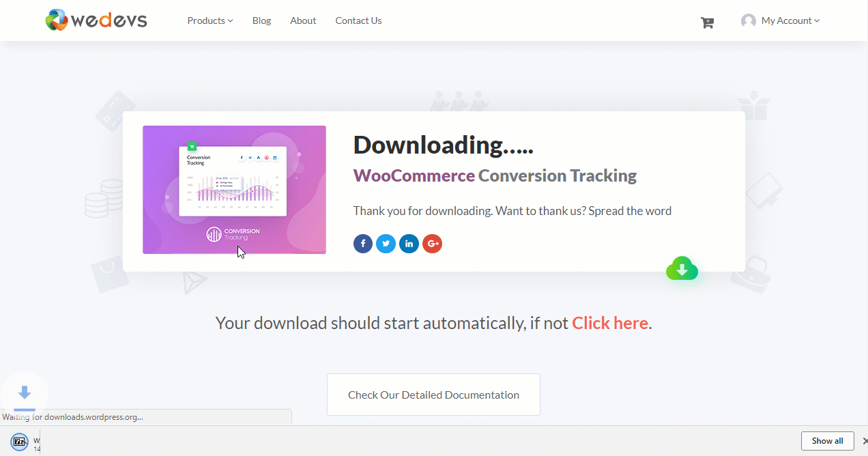Open the downloaded 7z file item
The height and width of the screenshot is (456, 868).
tap(25, 441)
